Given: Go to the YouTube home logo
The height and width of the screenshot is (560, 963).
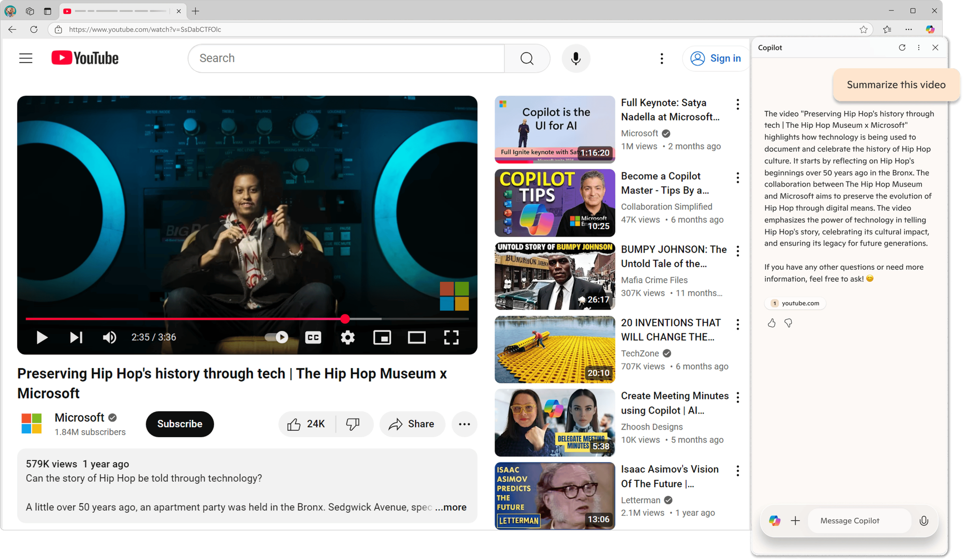Looking at the screenshot, I should (85, 58).
